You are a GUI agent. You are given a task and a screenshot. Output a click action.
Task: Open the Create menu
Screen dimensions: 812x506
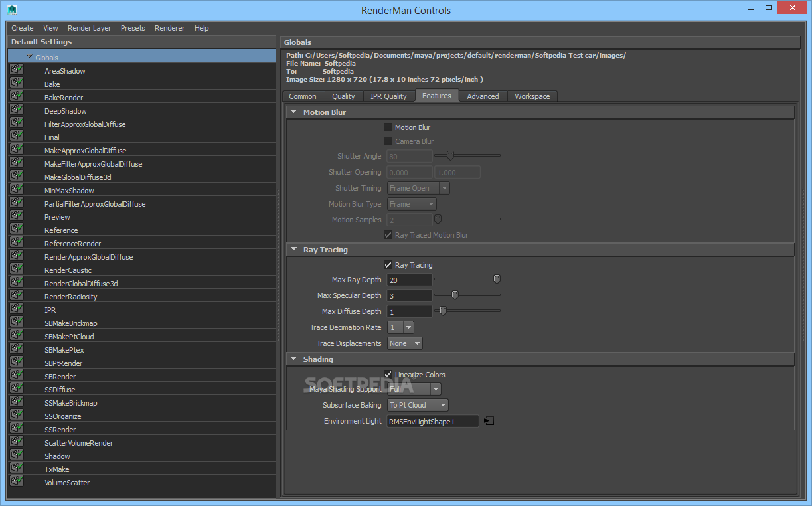[23, 28]
